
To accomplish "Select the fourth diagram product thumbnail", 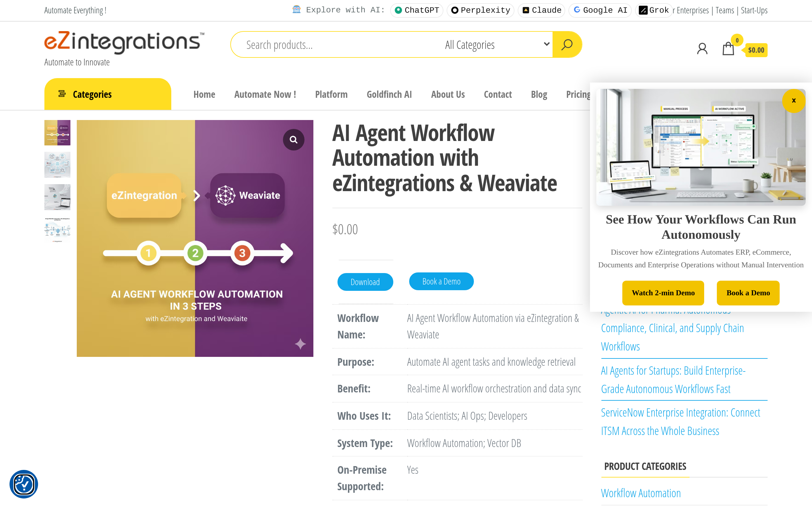I will [57, 230].
